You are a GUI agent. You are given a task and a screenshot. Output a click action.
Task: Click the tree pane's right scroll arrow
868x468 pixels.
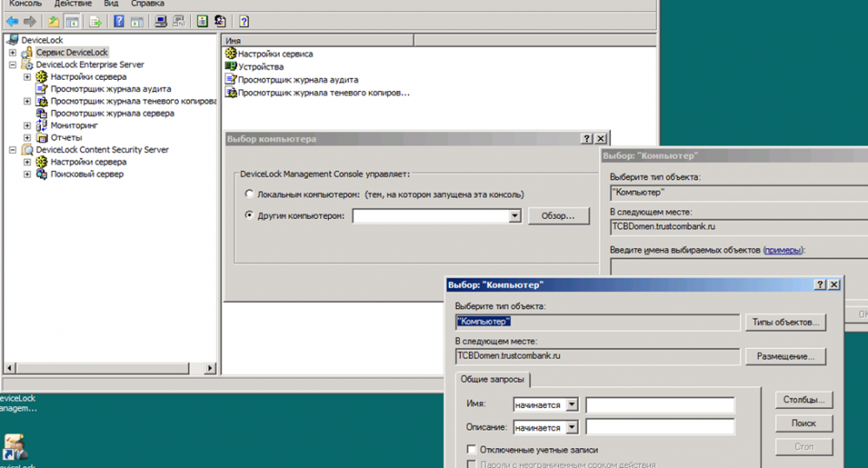click(209, 368)
